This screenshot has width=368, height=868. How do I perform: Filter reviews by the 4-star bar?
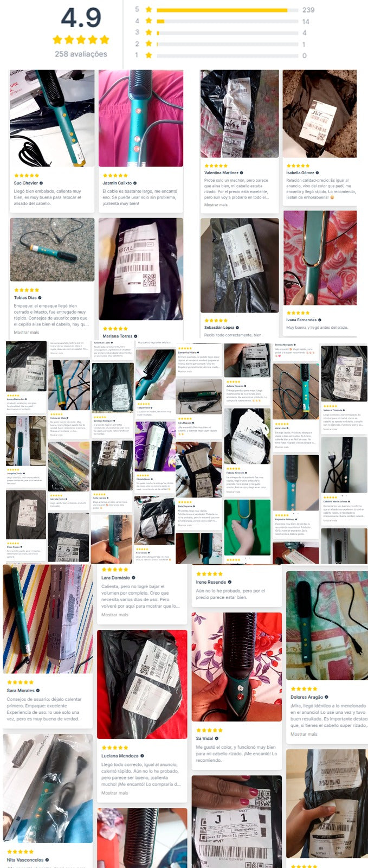pyautogui.click(x=227, y=21)
